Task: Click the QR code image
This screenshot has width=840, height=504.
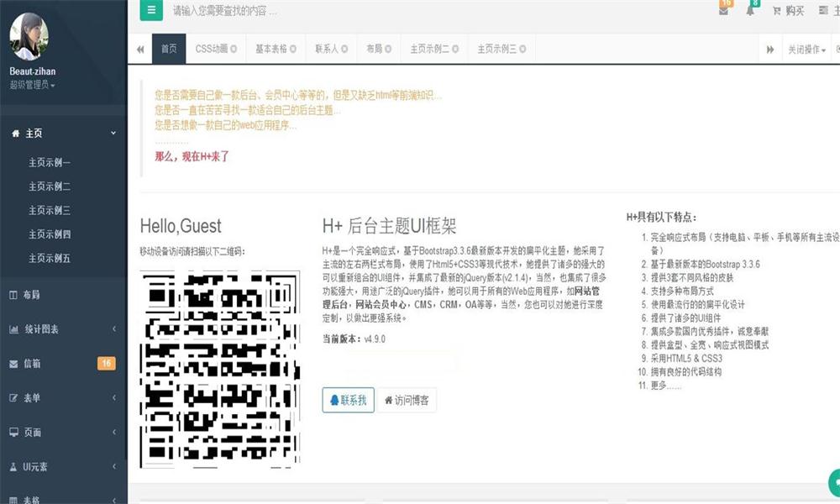Action: (219, 369)
